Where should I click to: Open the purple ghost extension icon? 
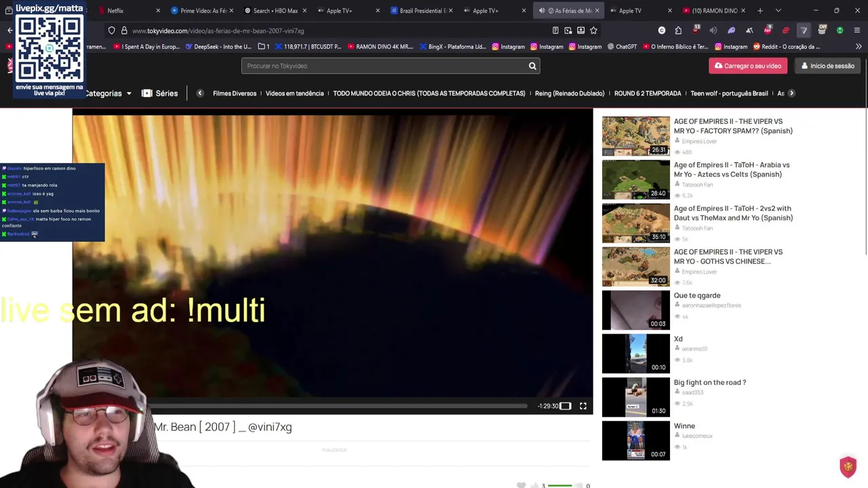(x=732, y=30)
